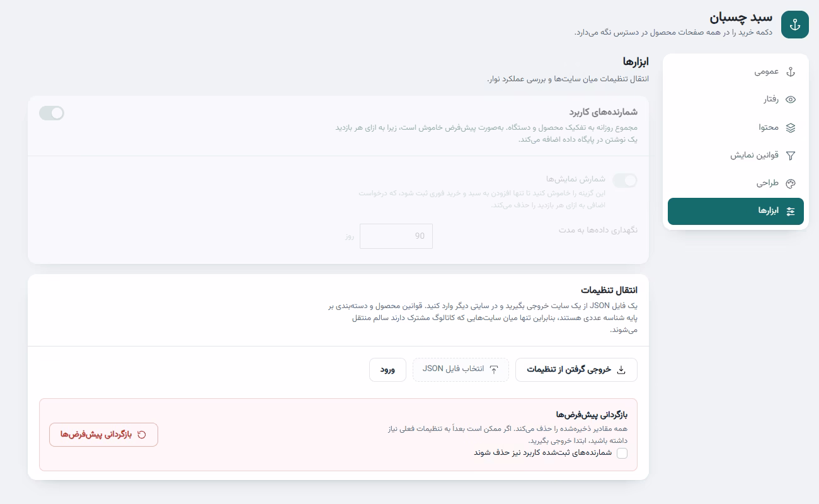Check شمارنده‌های ثبت‌شده کاربرد نیز حذف شوند
This screenshot has height=504, width=819.
tap(622, 453)
